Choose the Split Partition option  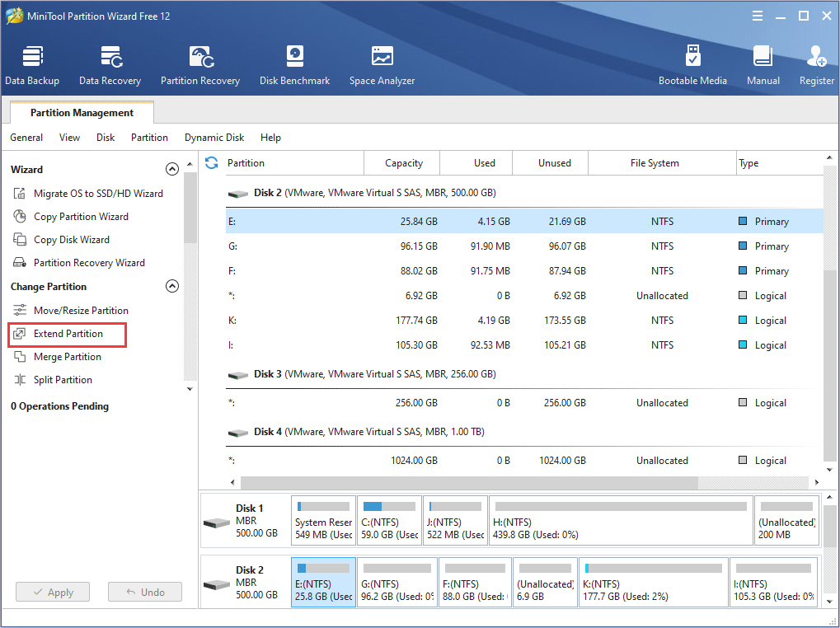click(x=63, y=380)
